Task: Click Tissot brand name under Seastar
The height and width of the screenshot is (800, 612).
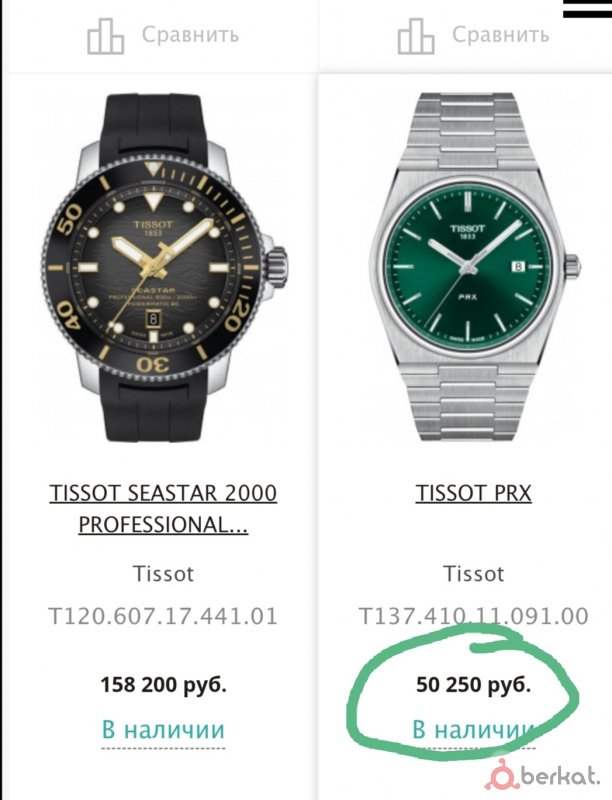Action: click(x=163, y=574)
